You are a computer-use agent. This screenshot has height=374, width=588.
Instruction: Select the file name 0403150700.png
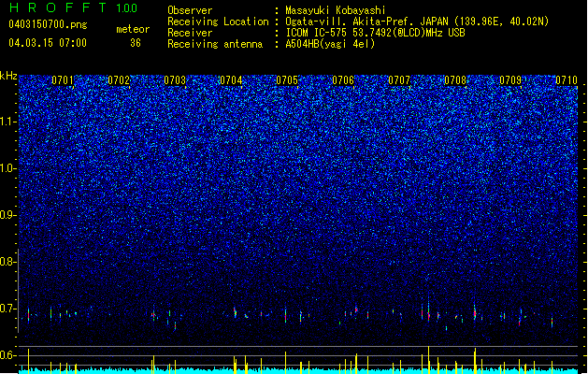tap(48, 24)
